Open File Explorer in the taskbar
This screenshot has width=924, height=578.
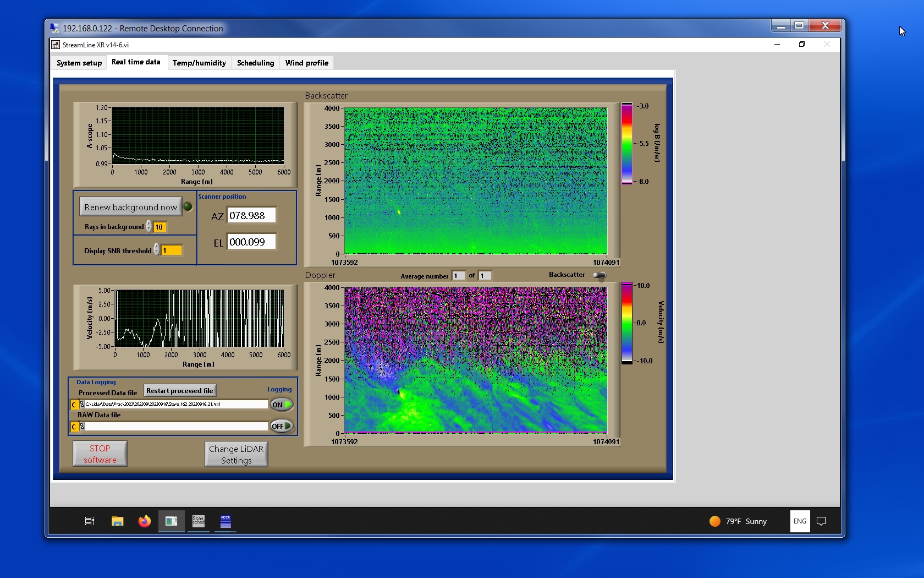(117, 521)
